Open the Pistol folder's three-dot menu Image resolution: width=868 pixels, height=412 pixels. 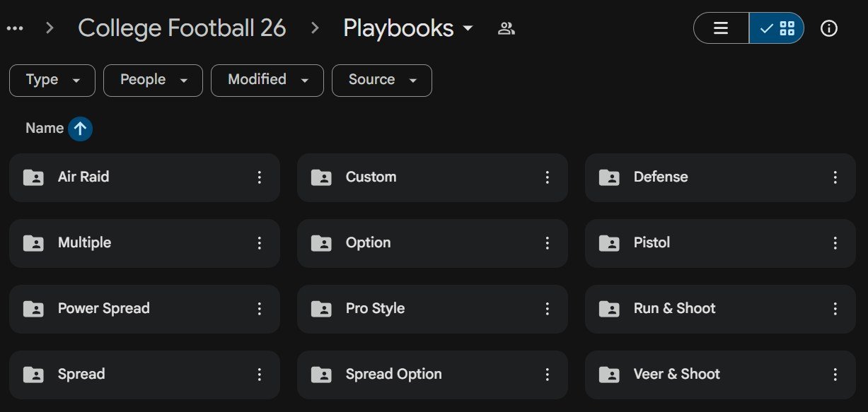pos(835,243)
